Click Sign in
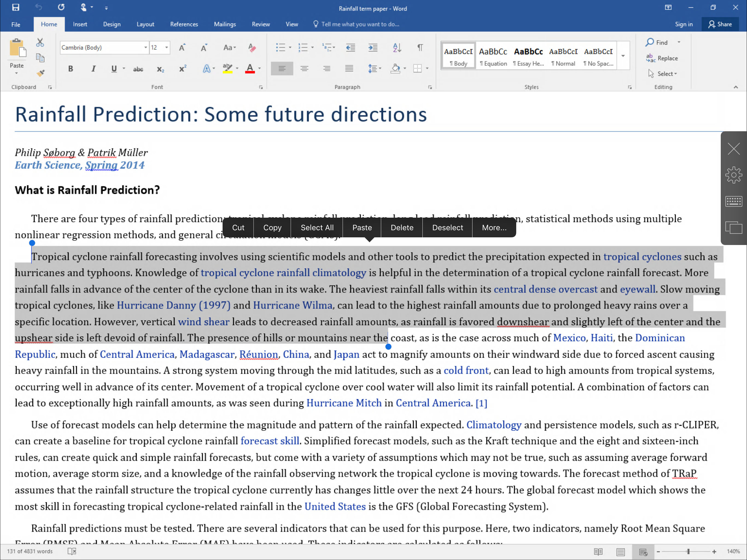This screenshot has width=747, height=560. tap(684, 24)
